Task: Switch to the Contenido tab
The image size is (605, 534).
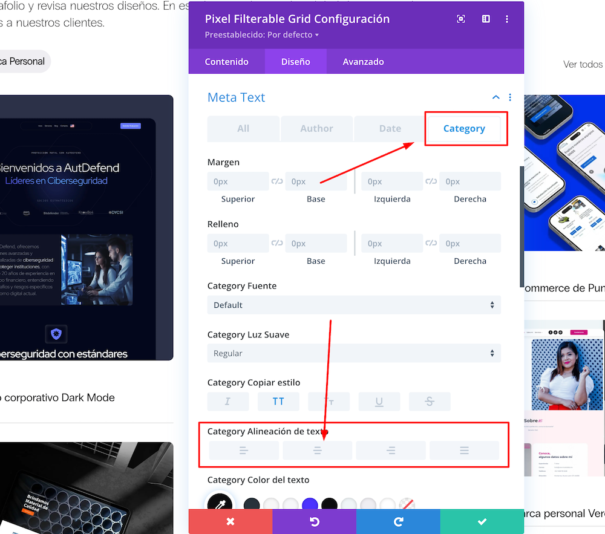Action: [x=227, y=61]
